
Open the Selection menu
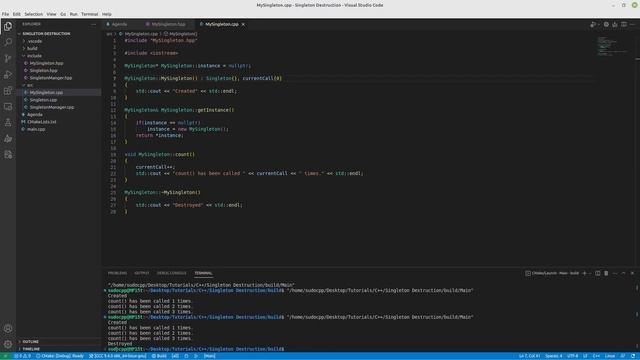33,14
